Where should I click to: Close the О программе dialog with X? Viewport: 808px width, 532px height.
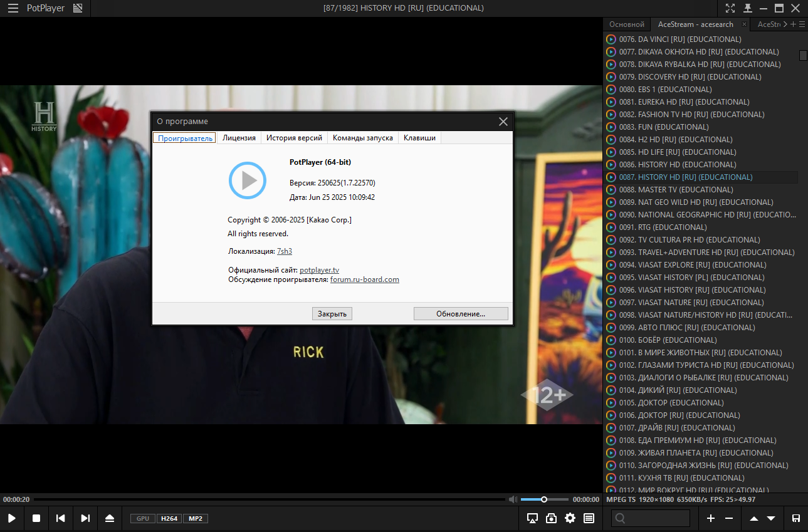(x=503, y=122)
